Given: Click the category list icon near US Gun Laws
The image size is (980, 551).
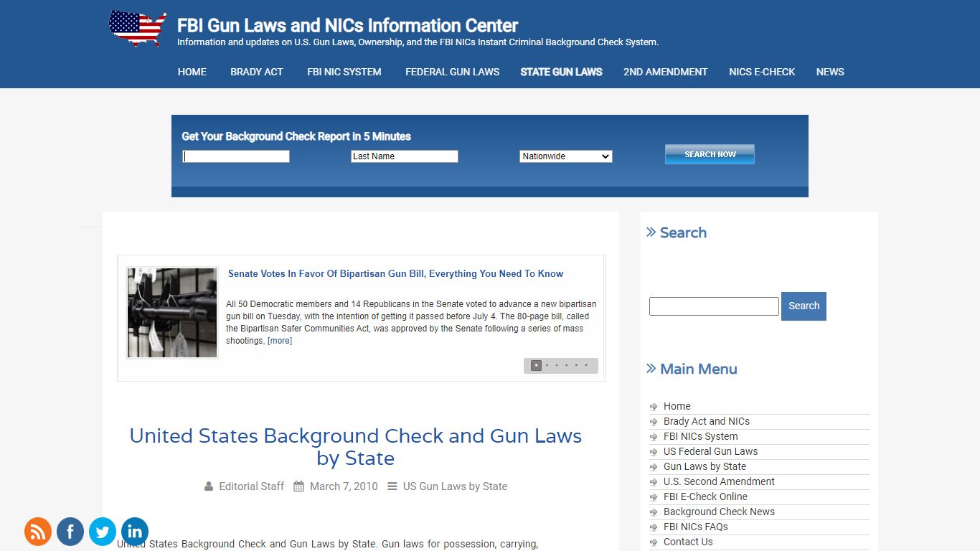Looking at the screenshot, I should pos(392,486).
